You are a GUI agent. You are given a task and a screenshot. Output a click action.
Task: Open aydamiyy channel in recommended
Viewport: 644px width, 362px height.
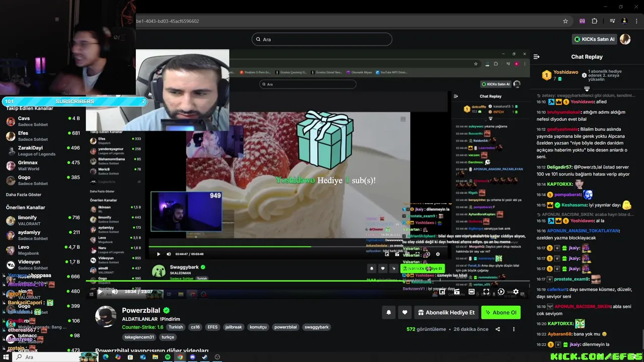click(43, 235)
